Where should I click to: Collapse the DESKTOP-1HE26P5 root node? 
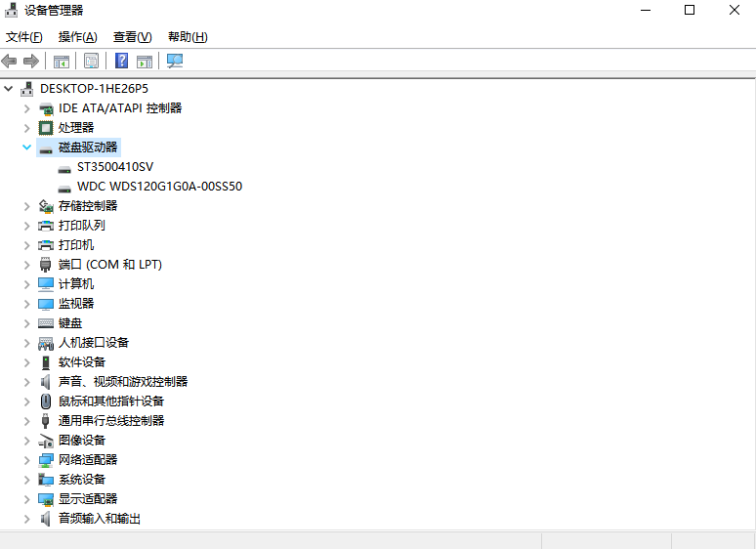9,89
